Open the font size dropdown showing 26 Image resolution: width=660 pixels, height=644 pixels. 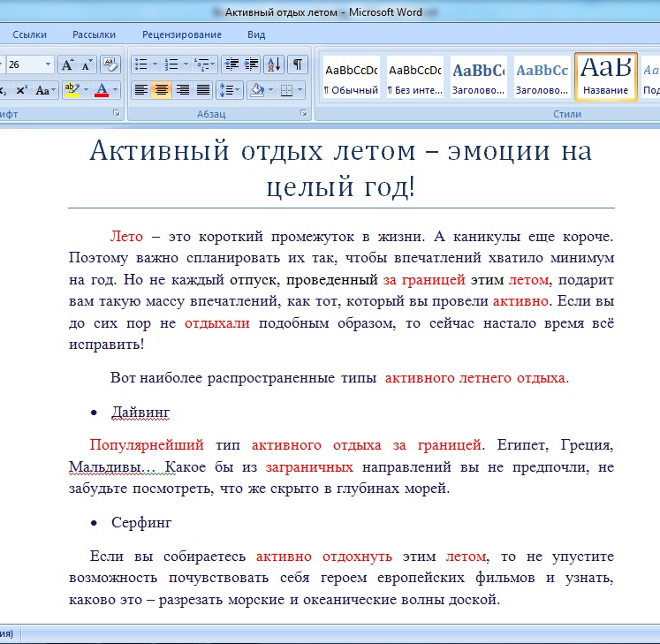[x=48, y=64]
